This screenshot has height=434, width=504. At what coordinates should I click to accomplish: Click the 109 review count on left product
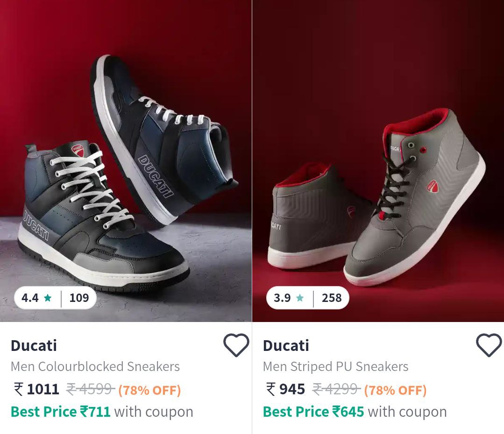pyautogui.click(x=79, y=298)
